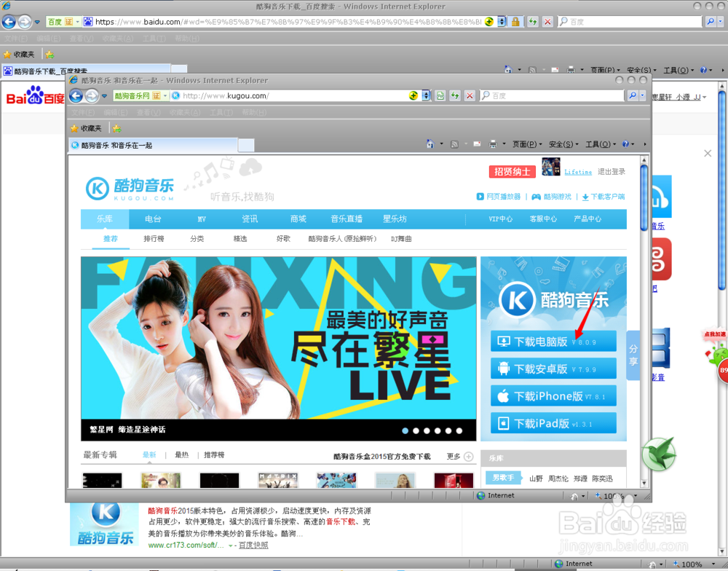The width and height of the screenshot is (728, 571).
Task: Open 页面(P) dropdown in Kugou window
Action: [527, 144]
